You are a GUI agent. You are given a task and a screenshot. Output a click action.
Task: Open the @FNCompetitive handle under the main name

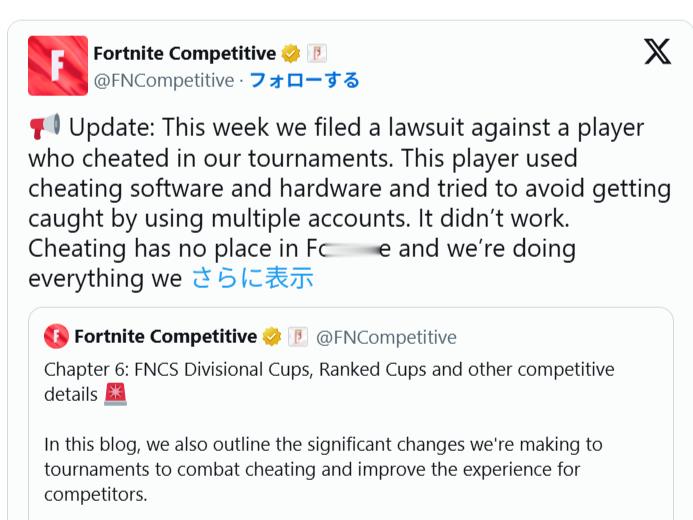[x=164, y=81]
